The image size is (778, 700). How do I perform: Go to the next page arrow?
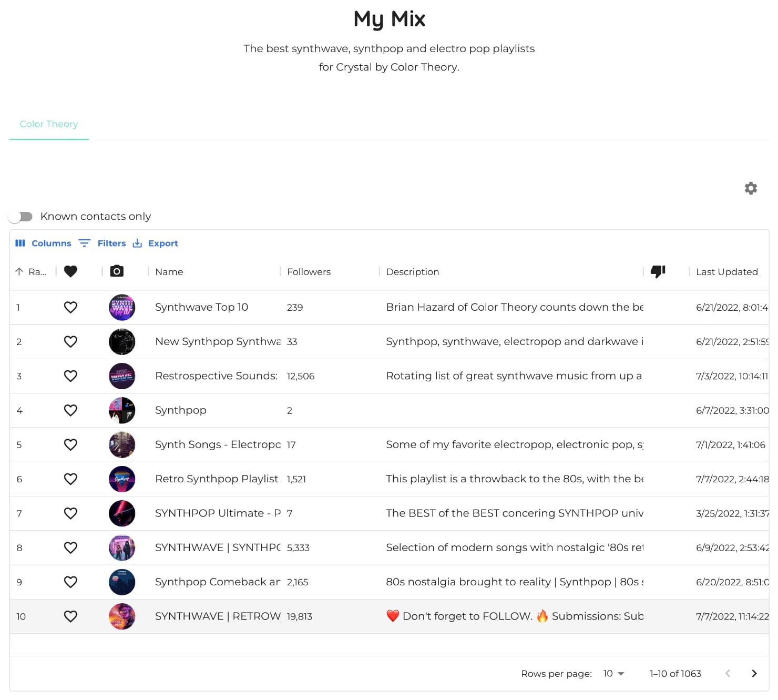(x=754, y=674)
